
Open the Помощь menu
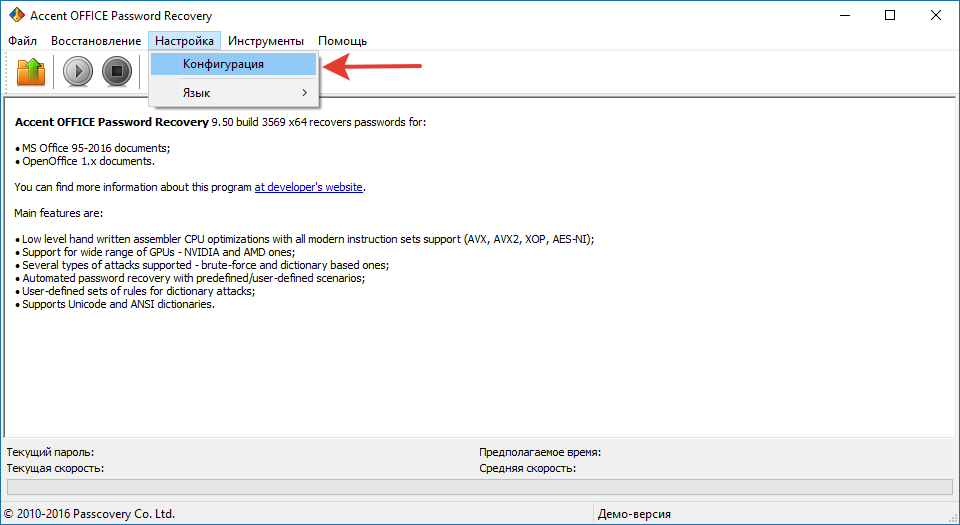tap(342, 41)
